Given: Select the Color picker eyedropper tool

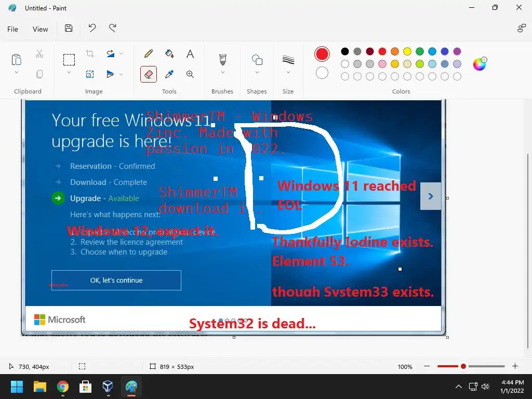Looking at the screenshot, I should click(169, 74).
